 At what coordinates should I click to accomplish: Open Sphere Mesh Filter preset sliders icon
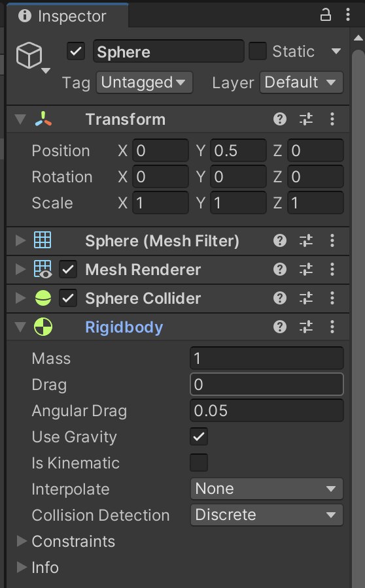point(306,240)
